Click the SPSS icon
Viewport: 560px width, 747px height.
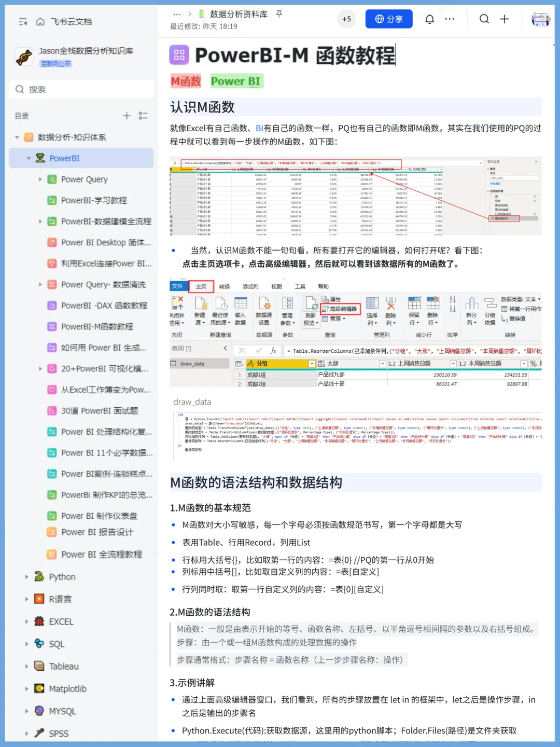coord(39,733)
